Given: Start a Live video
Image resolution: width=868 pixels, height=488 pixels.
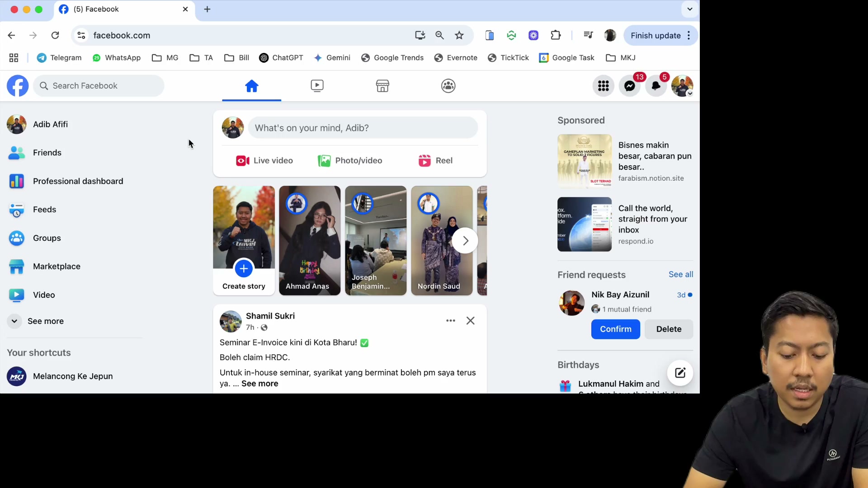Looking at the screenshot, I should pos(264,160).
